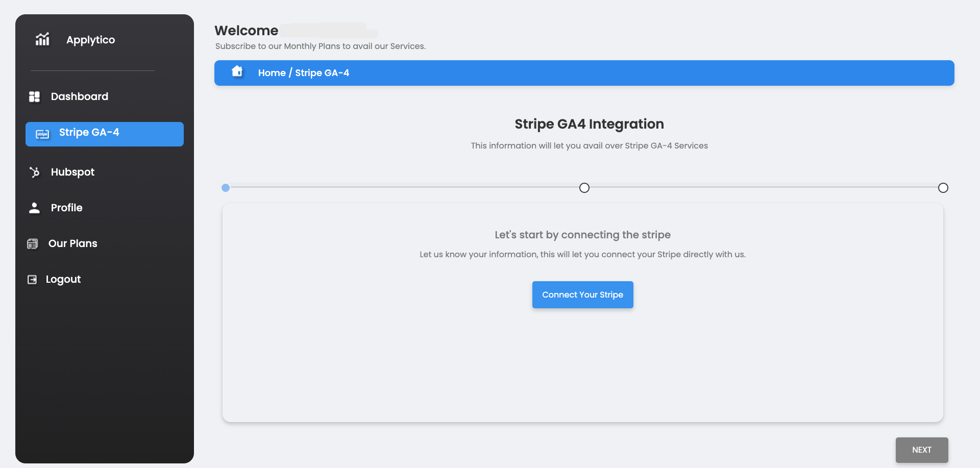Click the Hubspot sprocket icon
Viewport: 980px width, 468px height.
(34, 172)
